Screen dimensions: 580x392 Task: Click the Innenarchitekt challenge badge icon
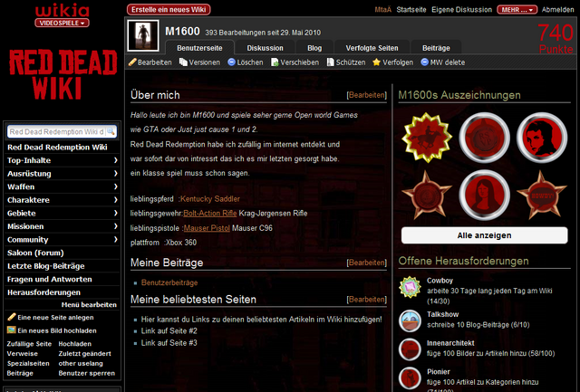410,349
